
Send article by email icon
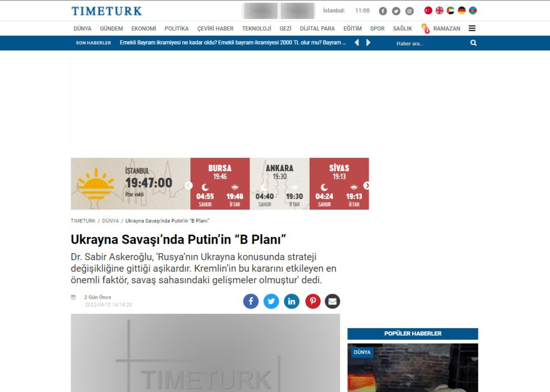[x=332, y=301]
